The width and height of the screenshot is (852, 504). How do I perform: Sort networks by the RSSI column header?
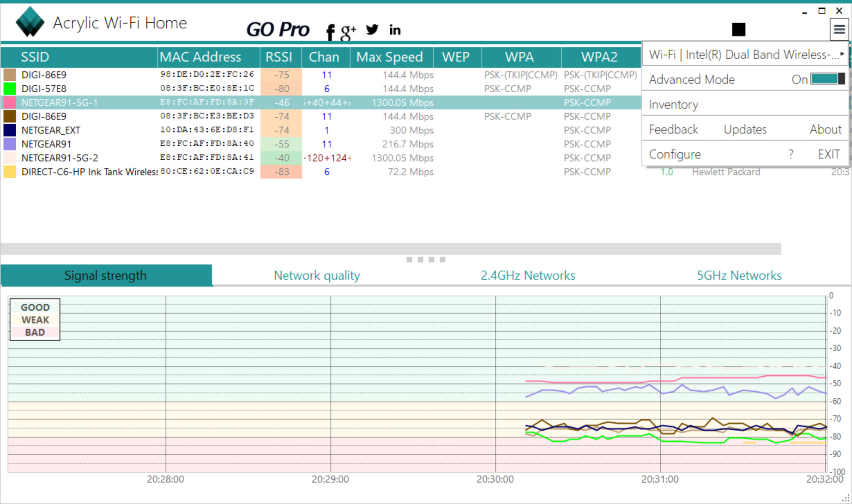tap(279, 57)
